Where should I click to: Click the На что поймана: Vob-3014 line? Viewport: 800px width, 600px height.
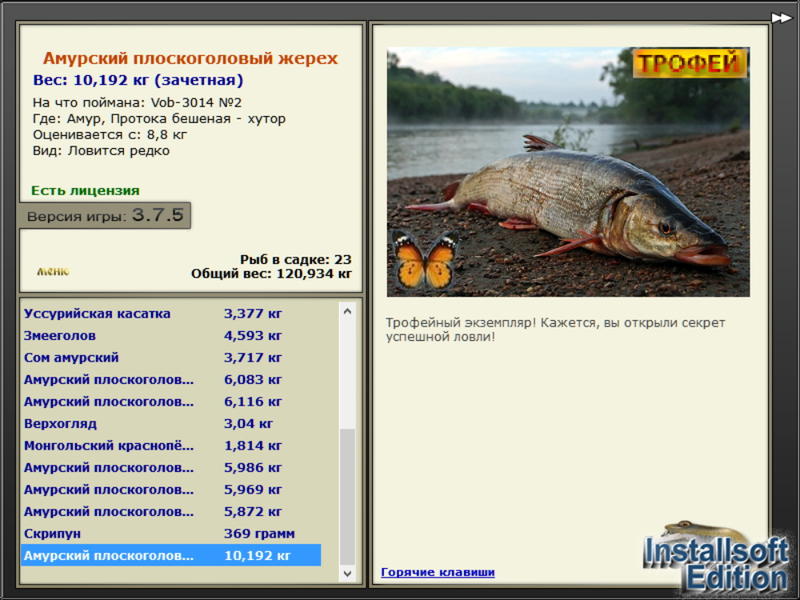[x=137, y=102]
